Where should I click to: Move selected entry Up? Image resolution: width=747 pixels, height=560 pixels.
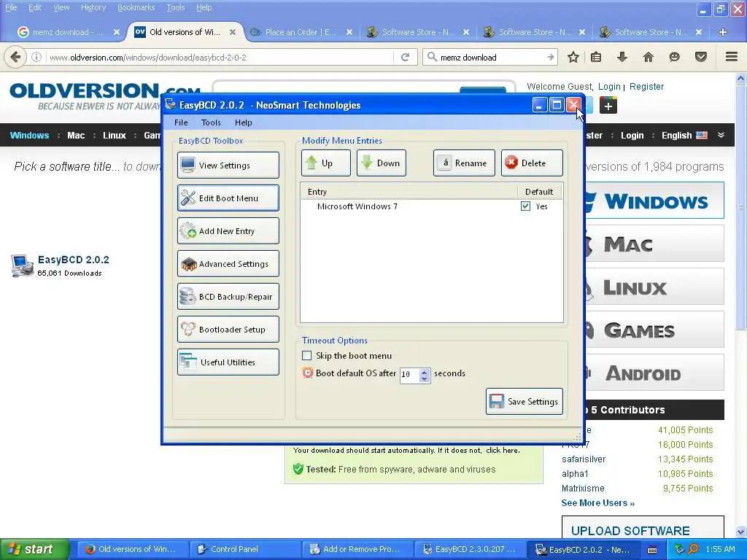(x=326, y=163)
